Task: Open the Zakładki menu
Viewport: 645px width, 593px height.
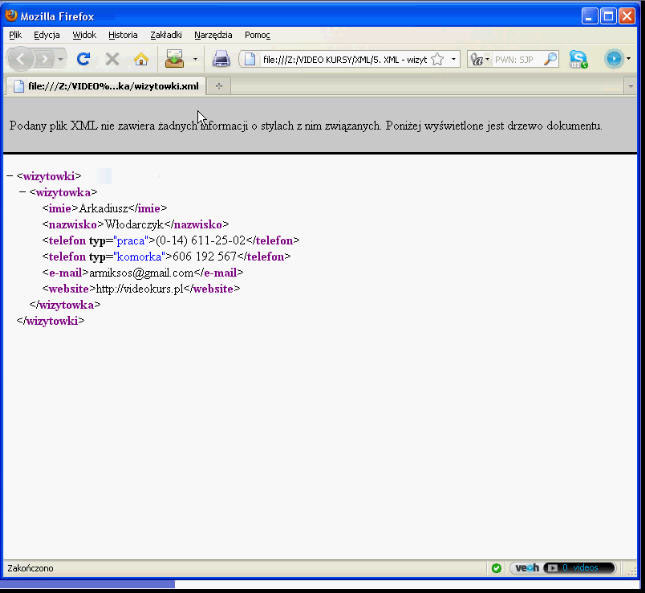Action: [166, 35]
